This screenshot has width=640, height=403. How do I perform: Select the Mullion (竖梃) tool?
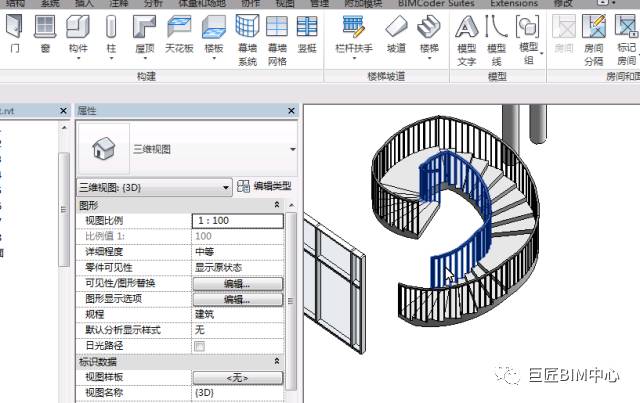307,34
